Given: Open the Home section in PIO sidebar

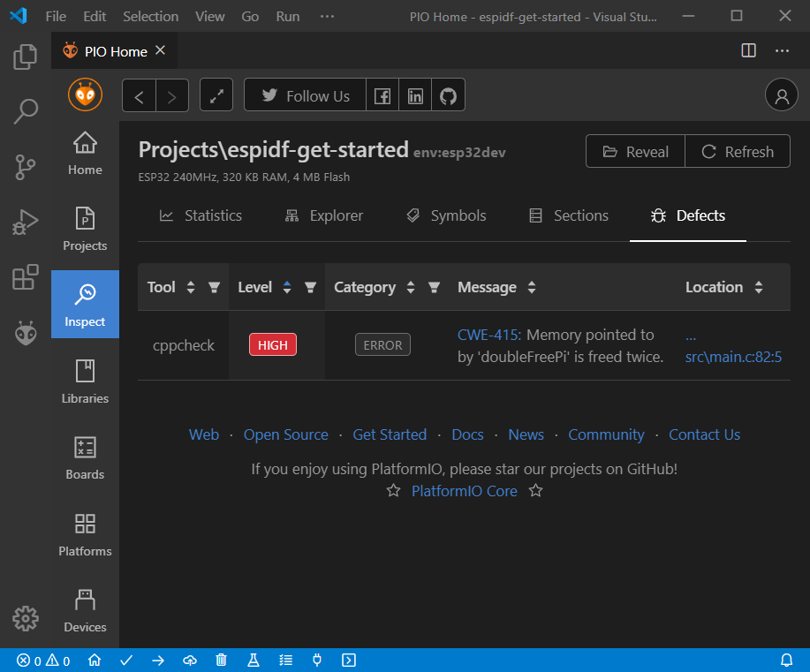Looking at the screenshot, I should (85, 154).
